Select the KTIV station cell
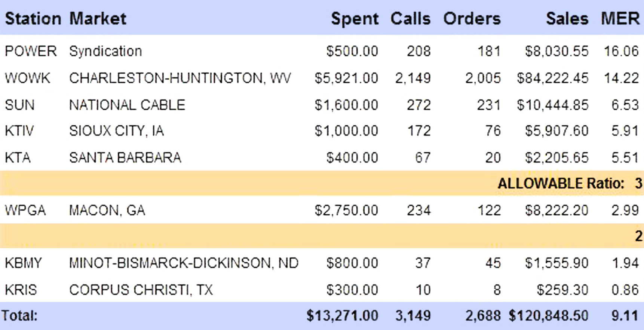The height and width of the screenshot is (330, 644). click(x=19, y=131)
